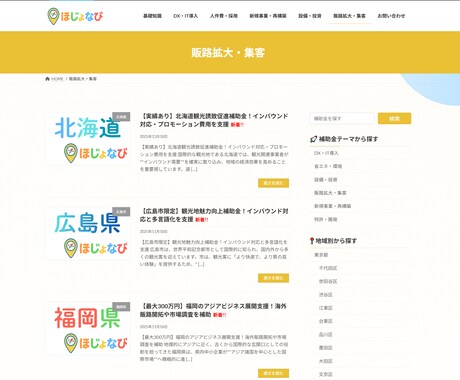Select 大田区 in the region list

click(x=326, y=361)
